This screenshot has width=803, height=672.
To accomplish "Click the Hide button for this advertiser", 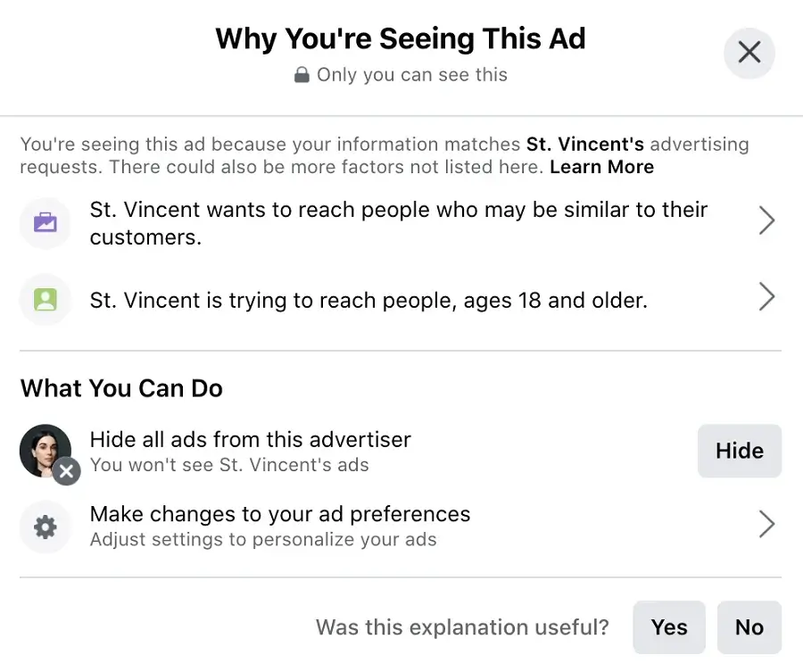I will [739, 451].
